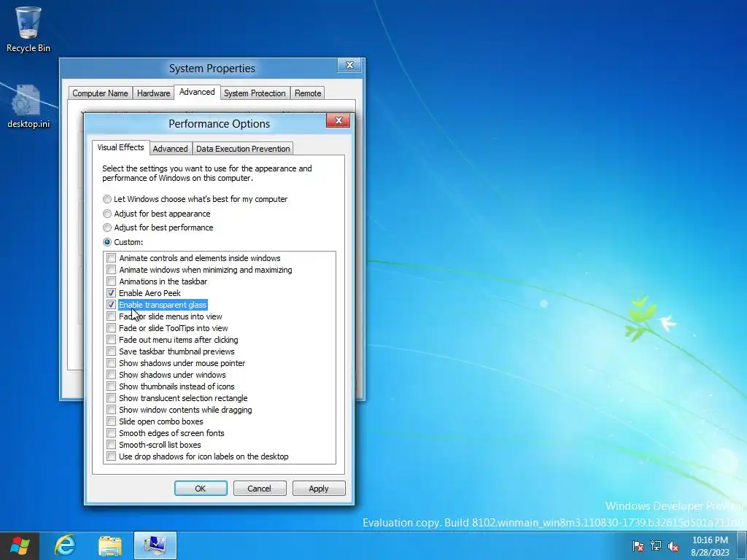Image resolution: width=747 pixels, height=560 pixels.
Task: Uncheck 'Enable transparent glass'
Action: (111, 305)
